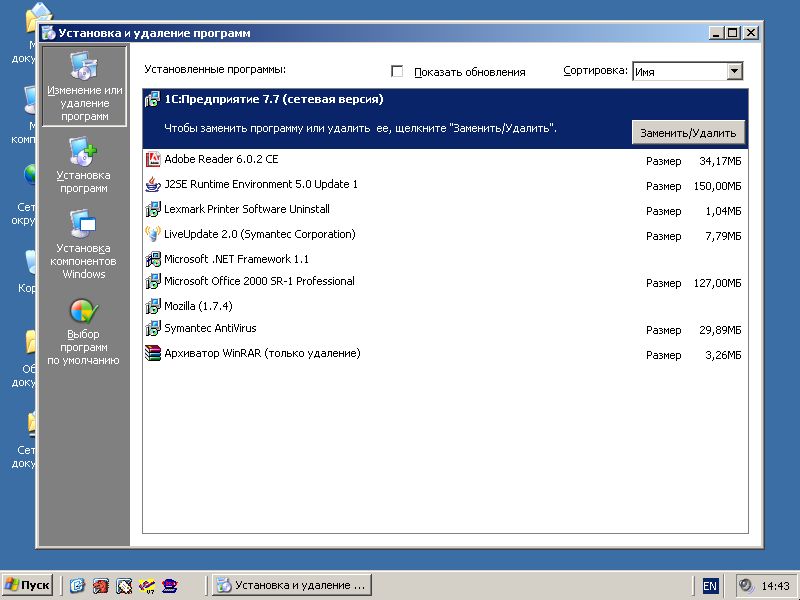The height and width of the screenshot is (600, 800).
Task: Click the clock showing 14:43
Action: tap(775, 586)
